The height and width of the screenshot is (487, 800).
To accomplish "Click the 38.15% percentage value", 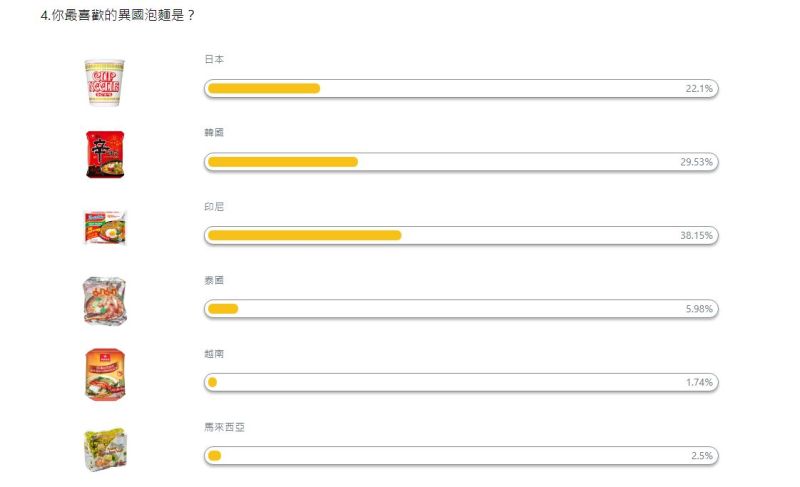I will point(696,235).
